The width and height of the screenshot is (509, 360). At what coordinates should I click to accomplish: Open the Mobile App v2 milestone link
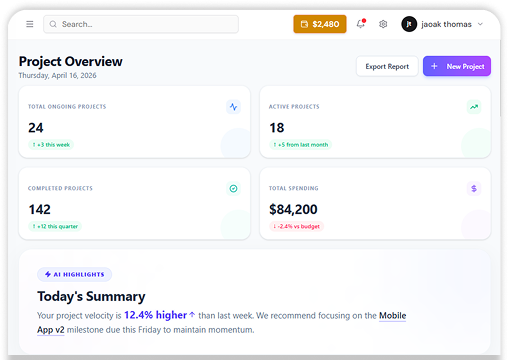(x=392, y=316)
